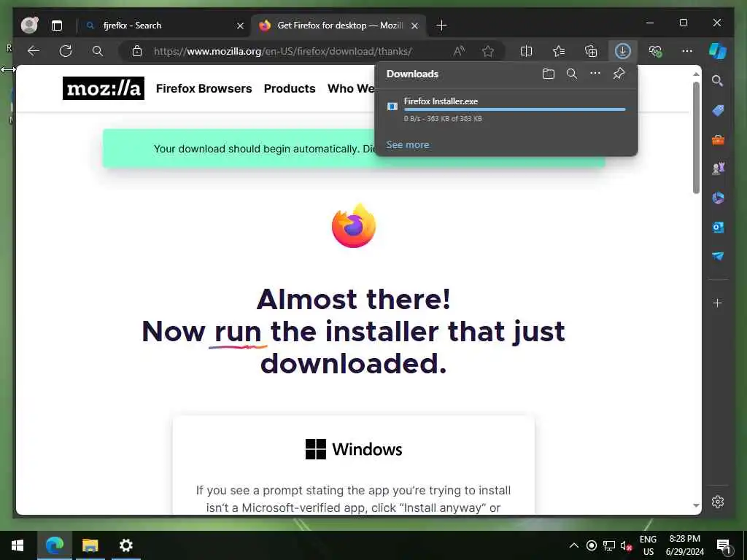Open the Favorites list
The width and height of the screenshot is (747, 560).
coord(559,51)
